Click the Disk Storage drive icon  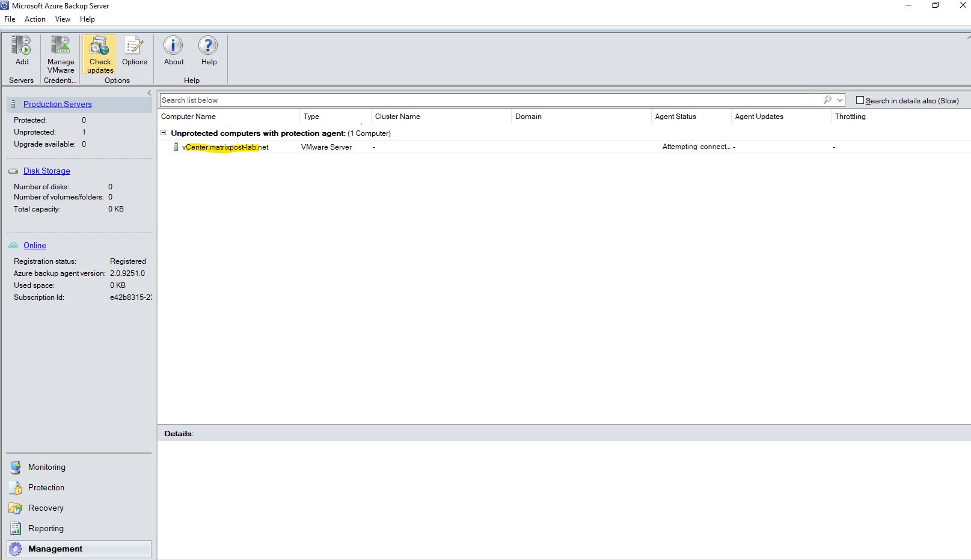13,171
